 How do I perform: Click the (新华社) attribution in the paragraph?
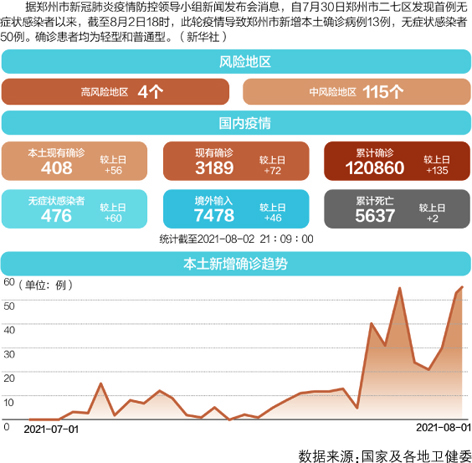203,37
